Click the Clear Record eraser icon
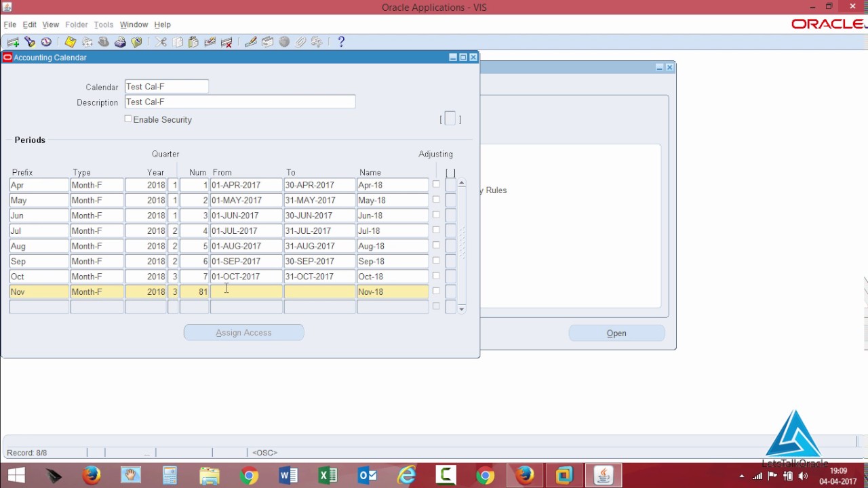This screenshot has width=868, height=488. point(210,42)
